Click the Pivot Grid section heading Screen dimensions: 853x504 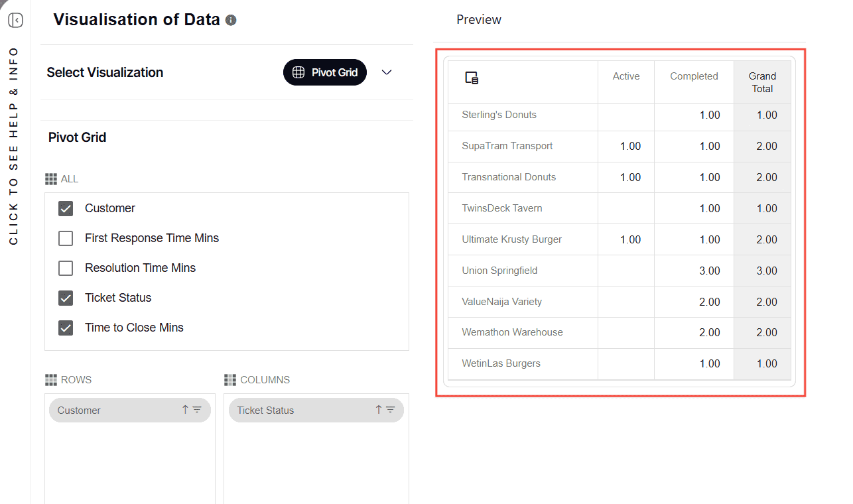coord(78,138)
